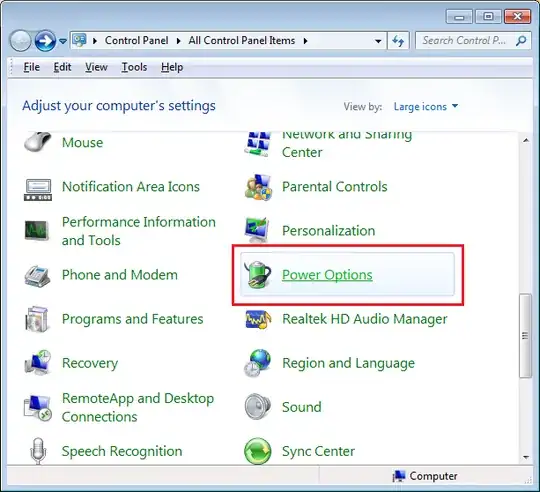Open Performance Information and Tools icon
The width and height of the screenshot is (540, 492).
37,230
